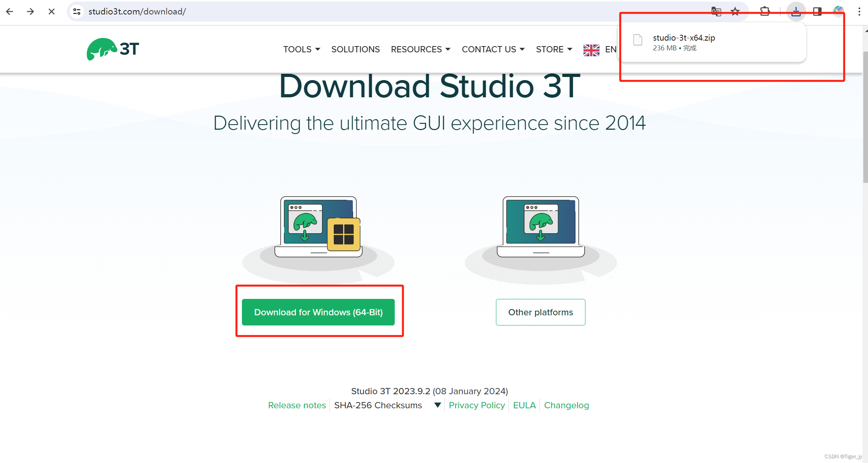Open the browser side panel icon

point(817,11)
